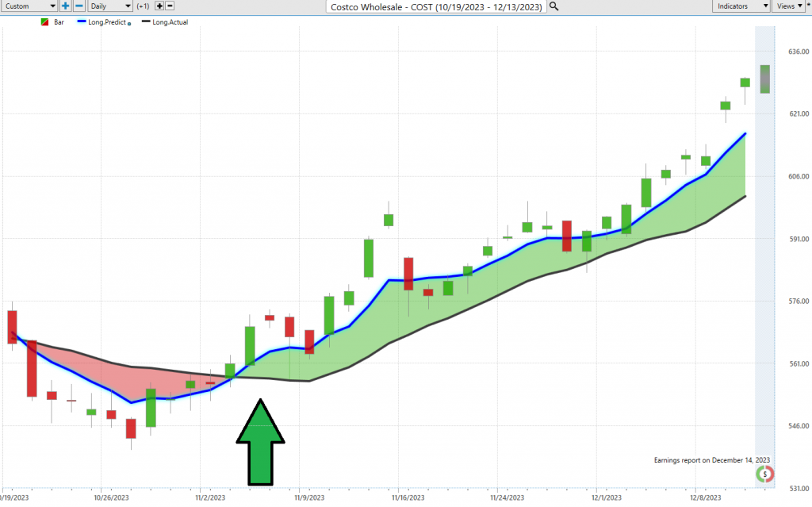Click the earnings report dollar icon
The width and height of the screenshot is (812, 507).
[x=765, y=474]
